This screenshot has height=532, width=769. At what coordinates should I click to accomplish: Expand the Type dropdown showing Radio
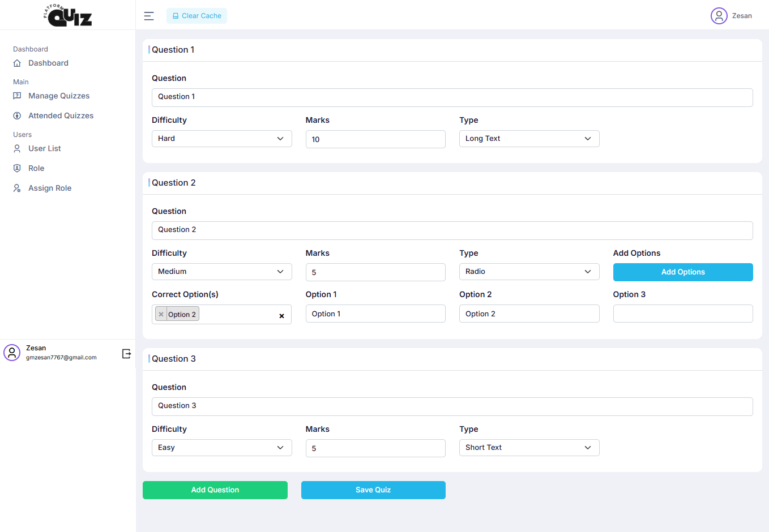click(529, 272)
